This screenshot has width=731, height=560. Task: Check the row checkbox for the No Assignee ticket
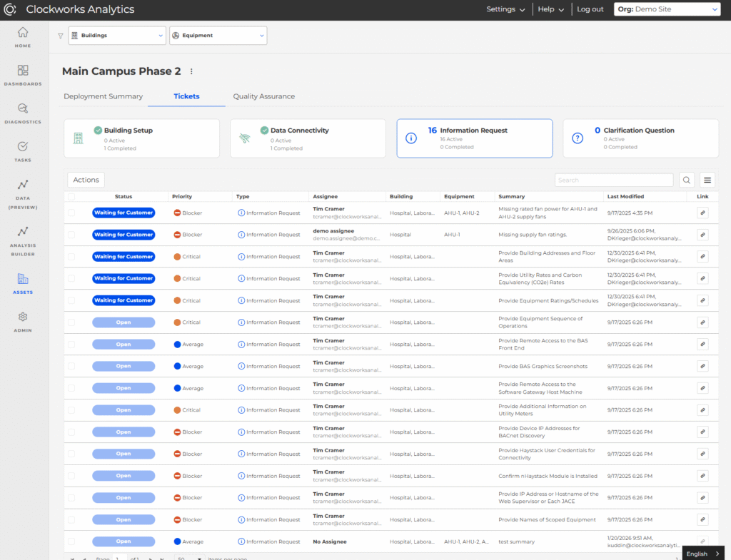click(73, 541)
